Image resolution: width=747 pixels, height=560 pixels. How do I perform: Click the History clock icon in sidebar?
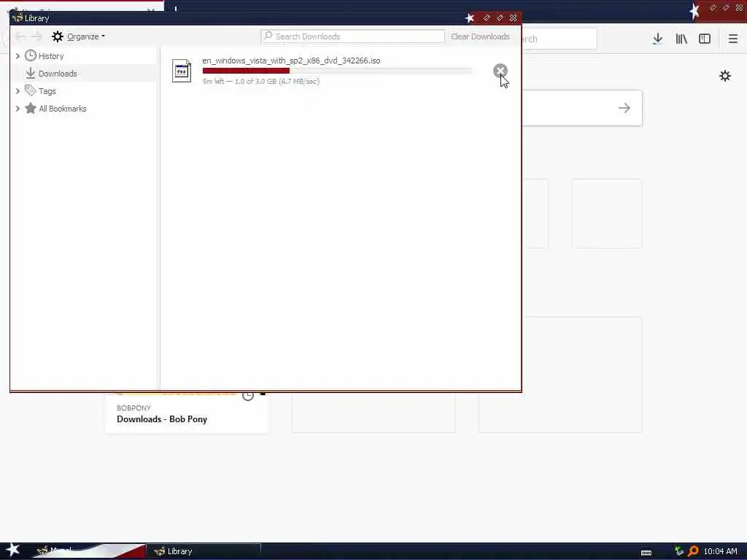point(31,55)
